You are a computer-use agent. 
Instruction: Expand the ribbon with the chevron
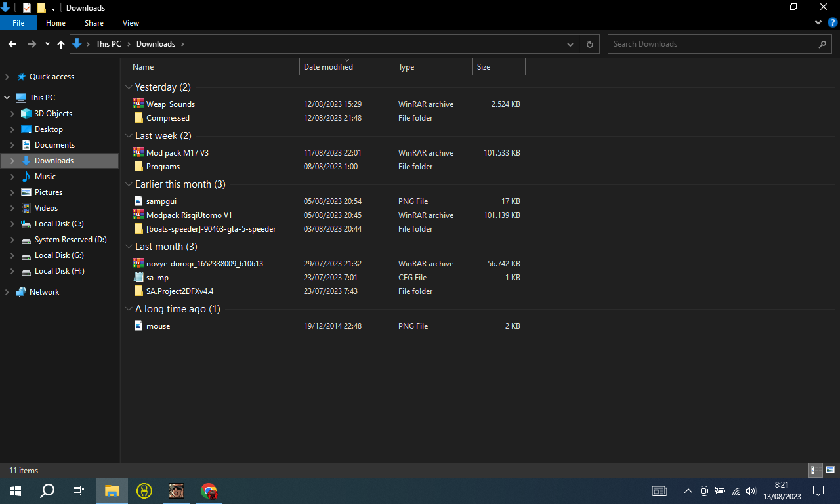[x=818, y=22]
